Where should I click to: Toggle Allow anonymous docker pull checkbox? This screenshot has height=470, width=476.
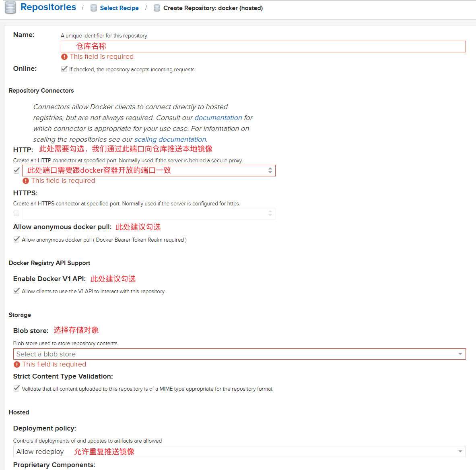tap(16, 239)
